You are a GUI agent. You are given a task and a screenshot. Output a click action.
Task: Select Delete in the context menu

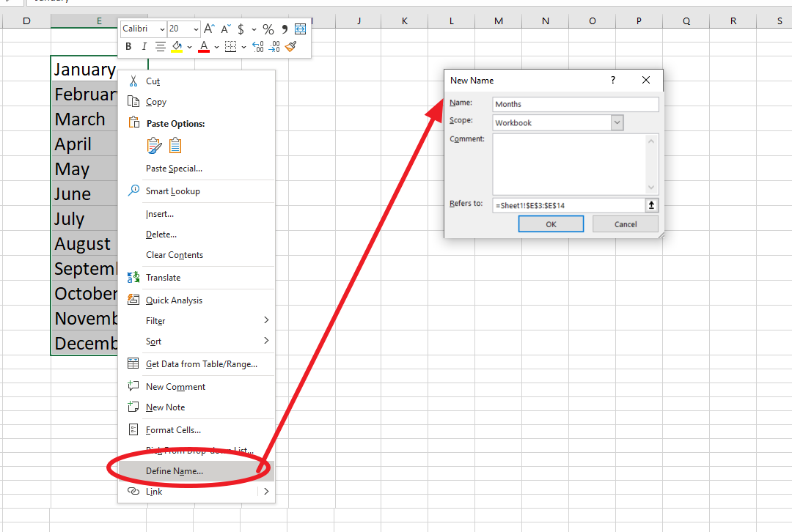(x=161, y=234)
